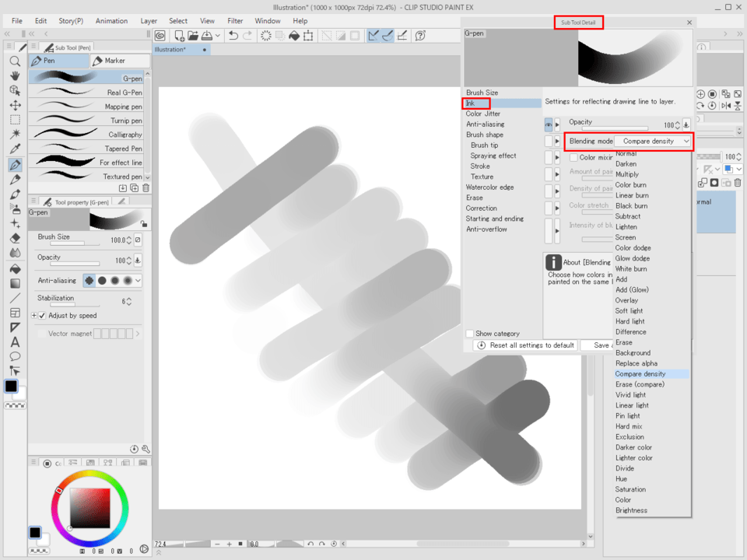This screenshot has width=747, height=560.
Task: Toggle Color mixing checkbox
Action: (573, 157)
